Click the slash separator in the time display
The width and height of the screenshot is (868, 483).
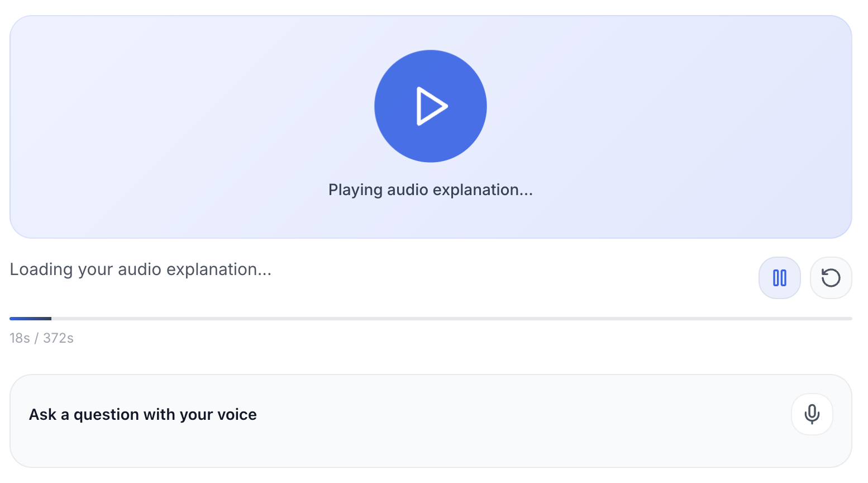tap(36, 338)
